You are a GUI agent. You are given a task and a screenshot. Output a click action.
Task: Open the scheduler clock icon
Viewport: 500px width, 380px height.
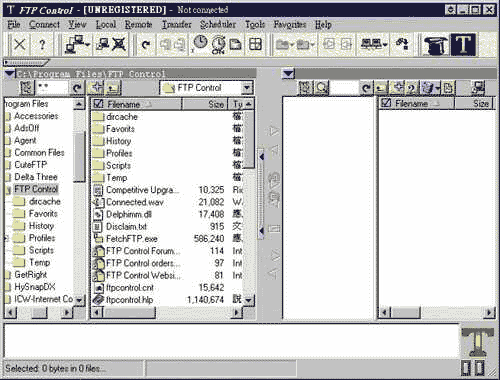click(x=200, y=43)
